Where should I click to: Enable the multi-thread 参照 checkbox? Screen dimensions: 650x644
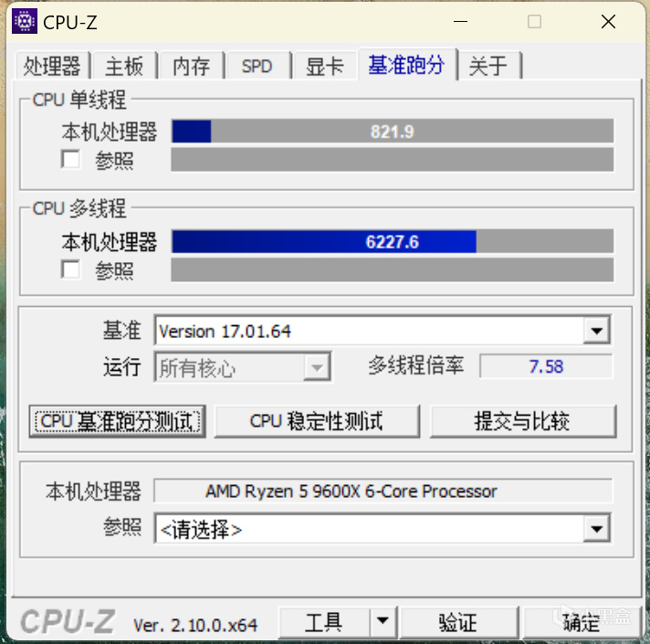click(x=70, y=270)
